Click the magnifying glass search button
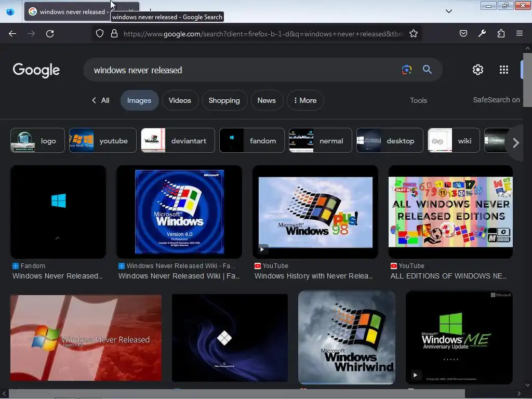Image resolution: width=532 pixels, height=399 pixels. coord(427,70)
